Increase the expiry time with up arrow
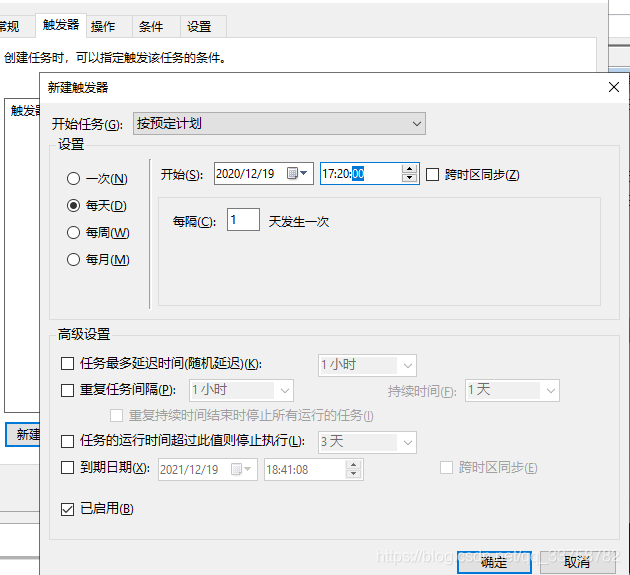Viewport: 630px width, 575px height. pos(353,465)
